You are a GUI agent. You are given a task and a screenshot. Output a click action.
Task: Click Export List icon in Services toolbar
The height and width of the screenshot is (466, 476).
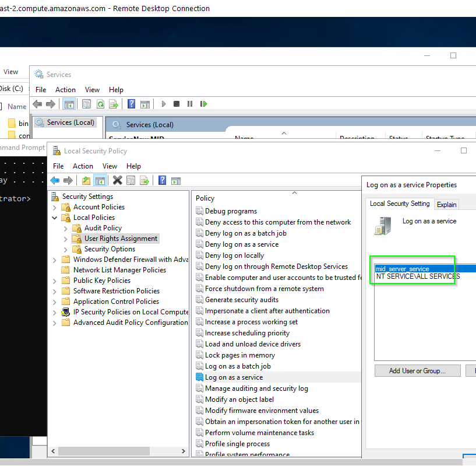pyautogui.click(x=114, y=104)
